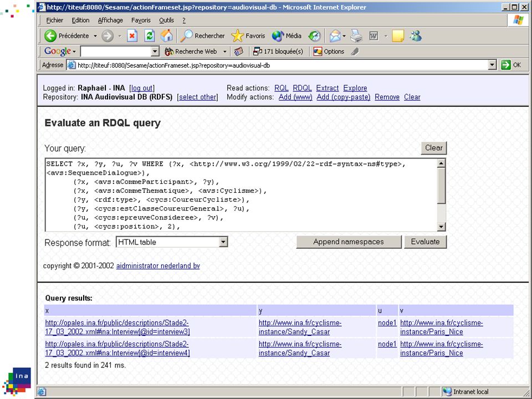Open the interview4 result link
The width and height of the screenshot is (532, 399).
(117, 349)
